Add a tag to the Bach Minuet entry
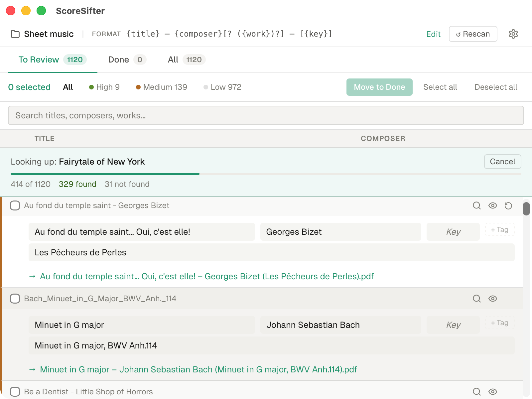Viewport: 532px width, 399px height. tap(499, 323)
